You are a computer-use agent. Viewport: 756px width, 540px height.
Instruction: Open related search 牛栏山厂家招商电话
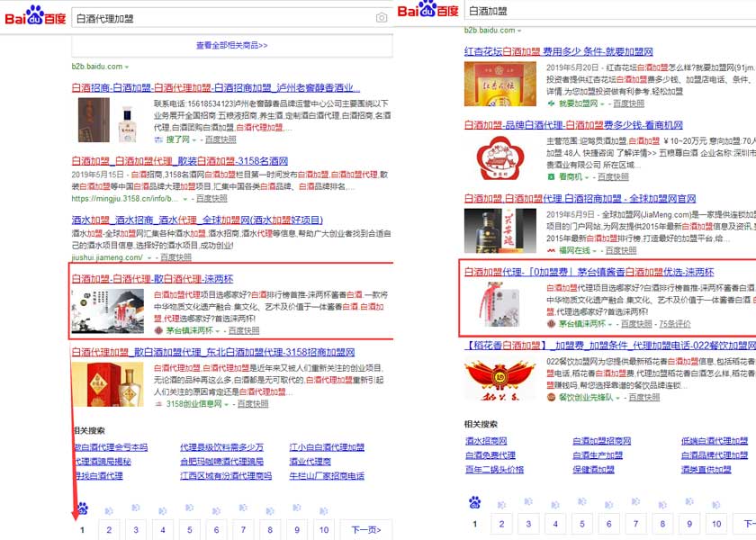click(x=327, y=476)
